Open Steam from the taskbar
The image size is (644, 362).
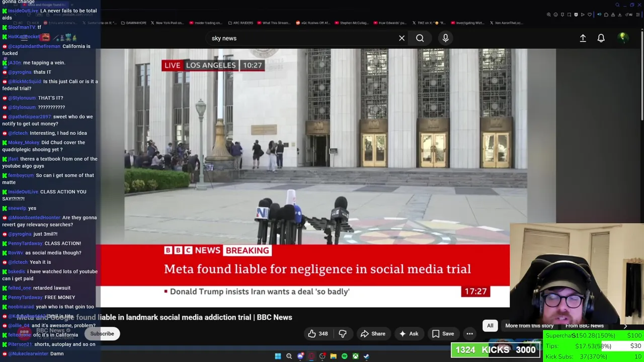(366, 356)
